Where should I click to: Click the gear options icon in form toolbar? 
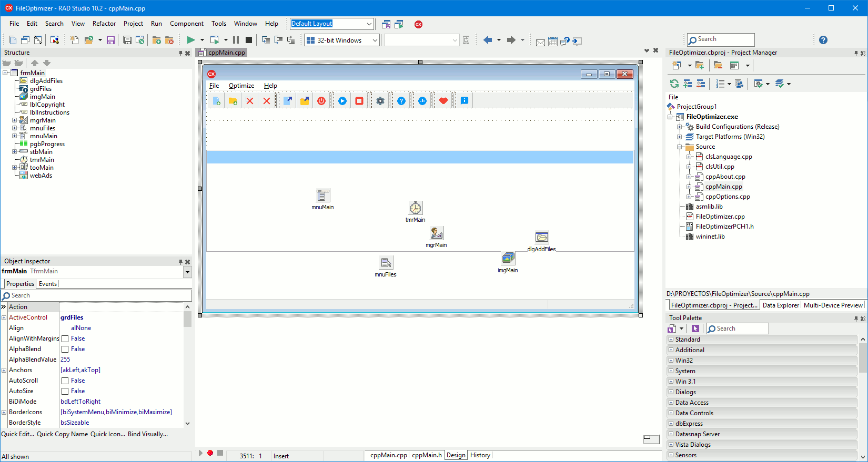coord(380,101)
